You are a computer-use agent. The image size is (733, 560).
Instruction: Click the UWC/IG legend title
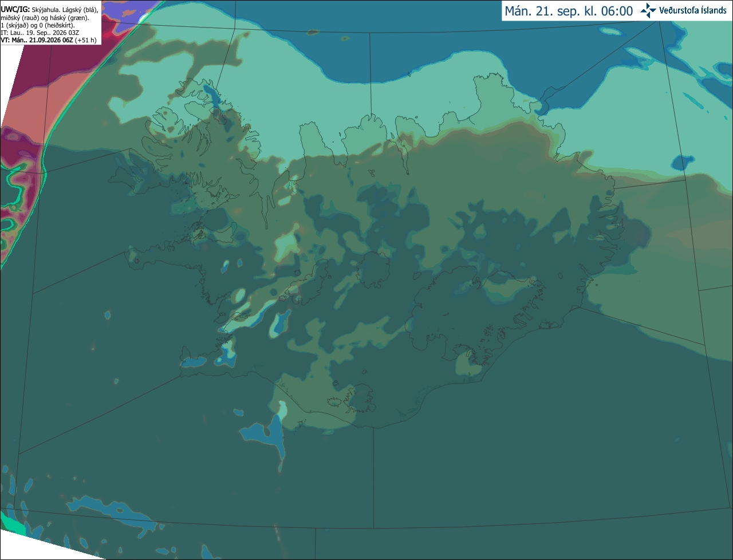(15, 10)
